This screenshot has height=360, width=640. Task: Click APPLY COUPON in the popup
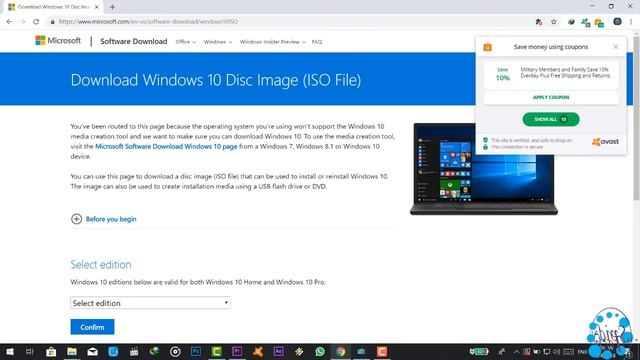(551, 97)
